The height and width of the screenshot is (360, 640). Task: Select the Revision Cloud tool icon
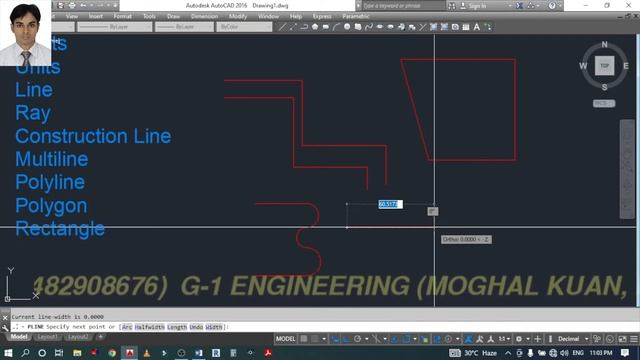pos(358,27)
